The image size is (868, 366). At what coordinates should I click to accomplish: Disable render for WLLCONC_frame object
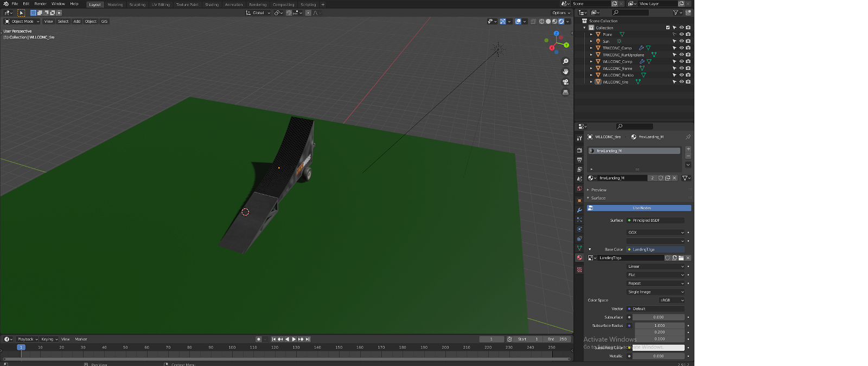click(x=688, y=68)
